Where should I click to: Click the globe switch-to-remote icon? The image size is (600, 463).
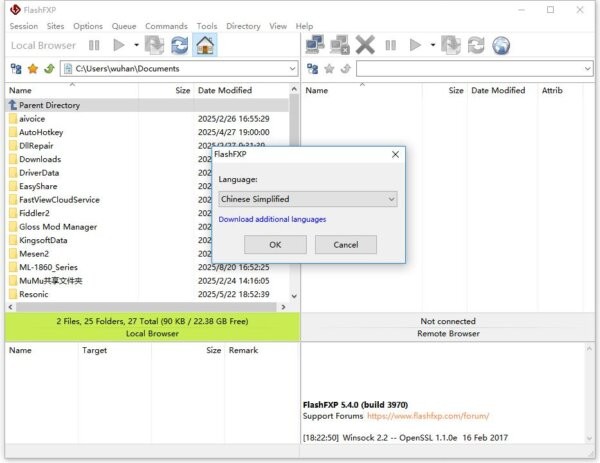click(501, 46)
